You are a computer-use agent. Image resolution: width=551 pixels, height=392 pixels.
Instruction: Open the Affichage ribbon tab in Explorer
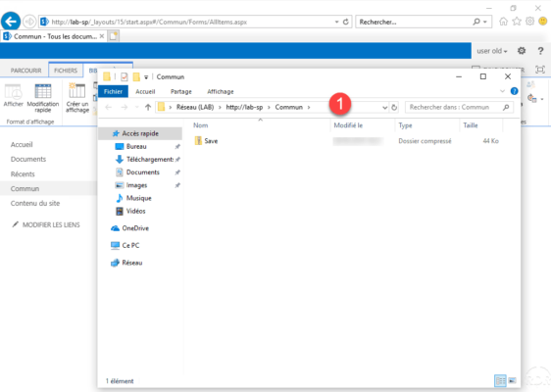point(221,91)
